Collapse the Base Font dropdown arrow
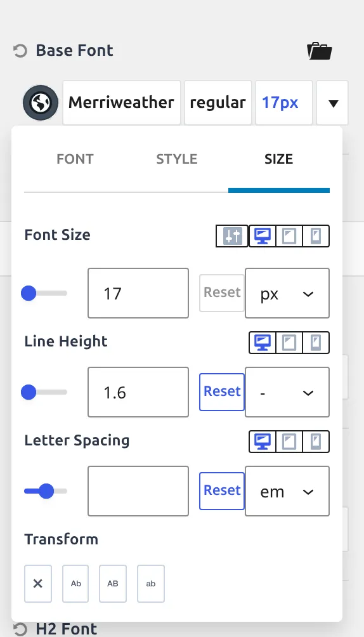 [x=333, y=103]
